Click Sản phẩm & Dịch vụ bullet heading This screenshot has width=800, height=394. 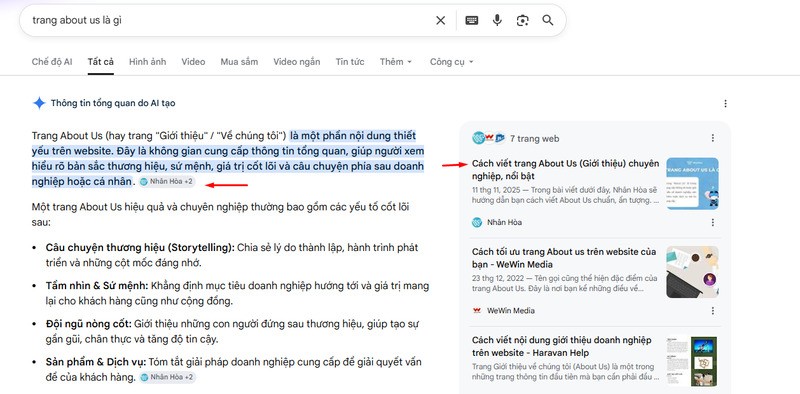tap(96, 362)
